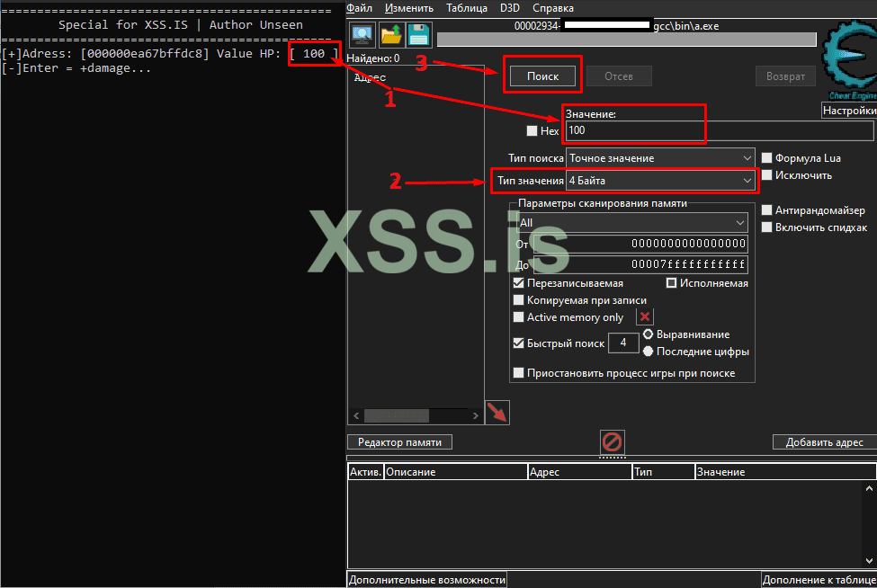
Task: Click the open folder load table icon
Action: [391, 35]
